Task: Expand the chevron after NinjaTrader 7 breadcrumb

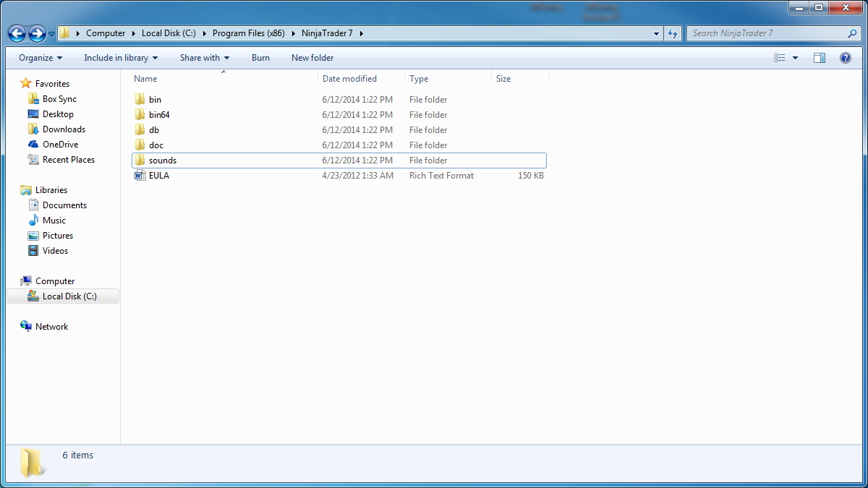Action: pos(361,33)
